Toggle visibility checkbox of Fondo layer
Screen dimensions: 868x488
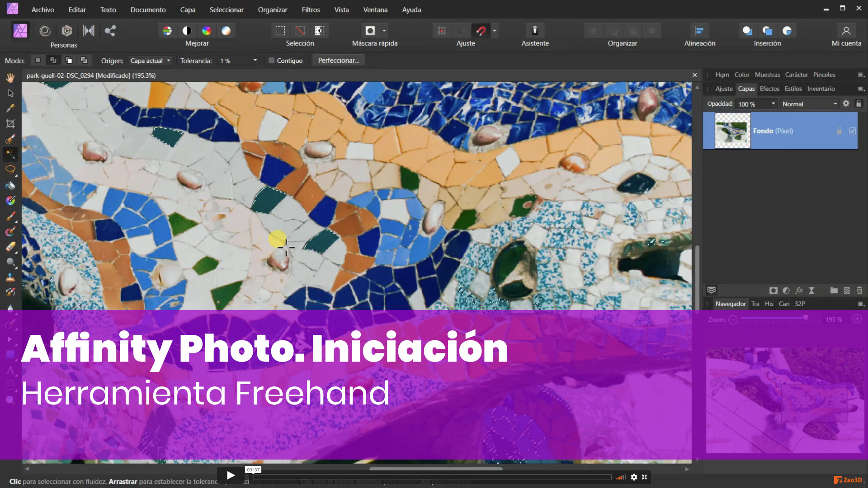point(852,131)
